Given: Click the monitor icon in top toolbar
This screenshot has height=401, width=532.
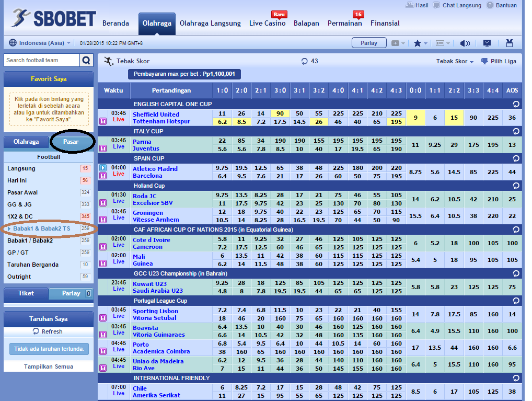Looking at the screenshot, I should pos(487,43).
